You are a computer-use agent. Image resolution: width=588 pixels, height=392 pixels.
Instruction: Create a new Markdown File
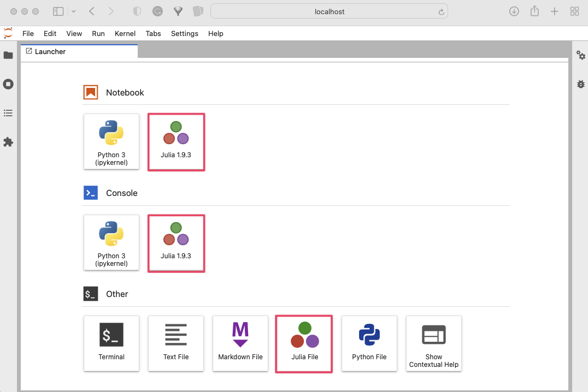click(x=240, y=343)
